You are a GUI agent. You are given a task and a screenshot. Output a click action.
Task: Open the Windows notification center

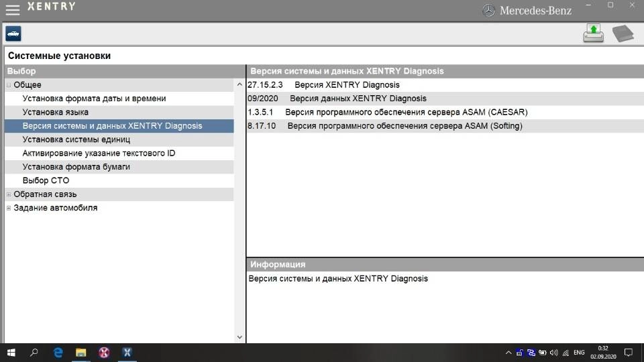pos(629,353)
